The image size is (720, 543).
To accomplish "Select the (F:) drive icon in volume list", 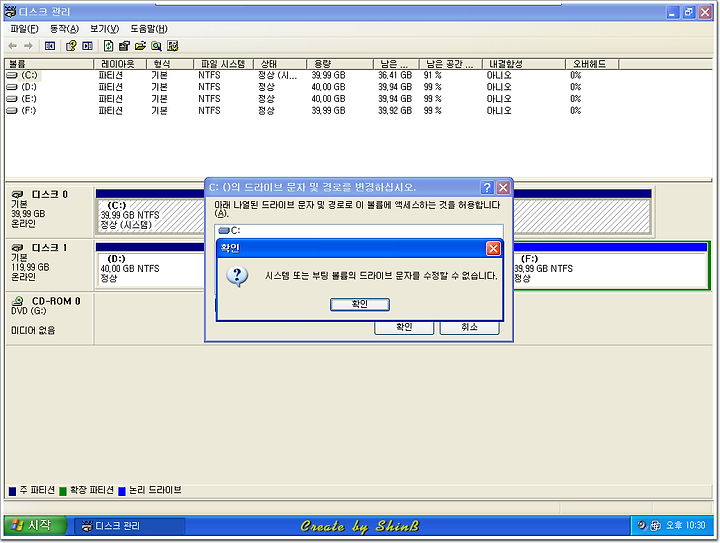I will click(x=12, y=111).
